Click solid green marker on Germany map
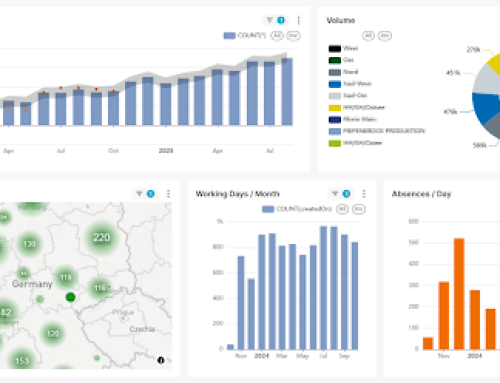This screenshot has width=500, height=383. (x=70, y=297)
